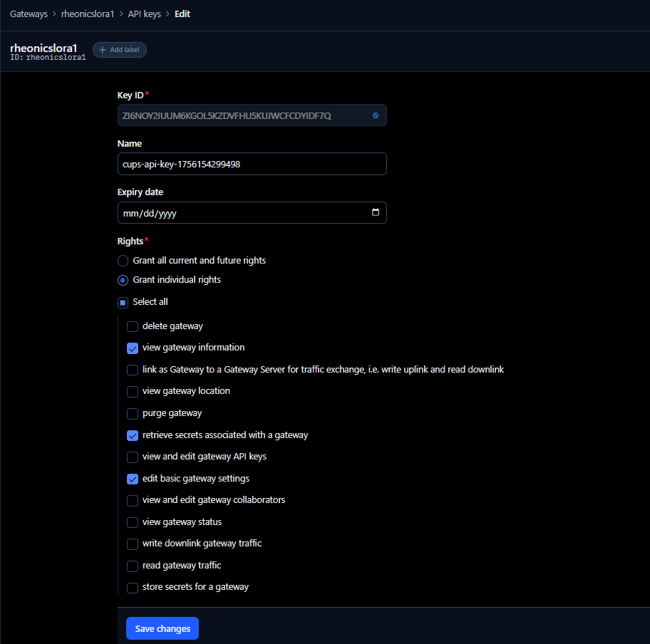Toggle the Select all checkbox

pyautogui.click(x=123, y=303)
